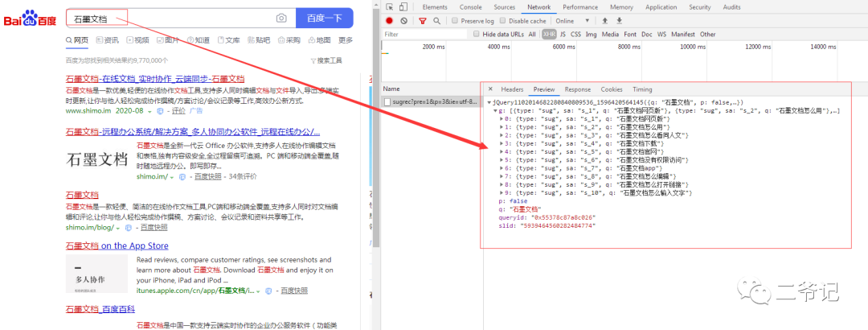868x330 pixels.
Task: Select the sugrec?pre=1&p=3 request row
Action: coord(432,102)
